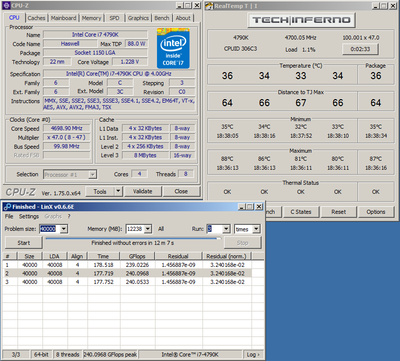Open the times unit dropdown
The width and height of the screenshot is (400, 361).
pos(256,229)
